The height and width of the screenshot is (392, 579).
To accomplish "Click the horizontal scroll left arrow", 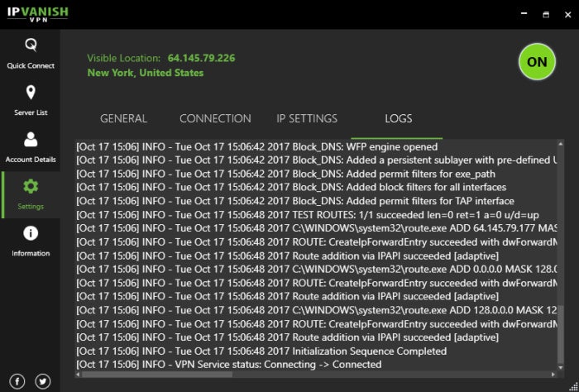I will coord(78,375).
